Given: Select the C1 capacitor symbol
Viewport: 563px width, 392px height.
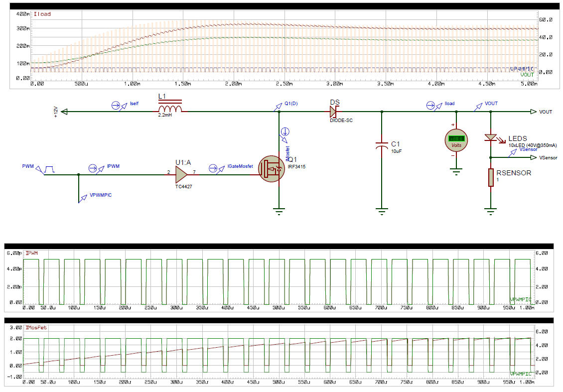Looking at the screenshot, I should [382, 145].
